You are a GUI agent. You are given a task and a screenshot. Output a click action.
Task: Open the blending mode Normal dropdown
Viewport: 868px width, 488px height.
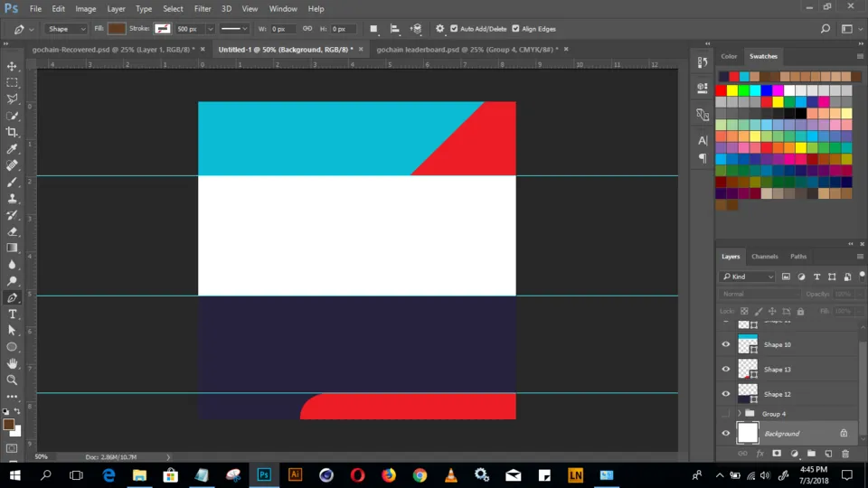click(759, 294)
